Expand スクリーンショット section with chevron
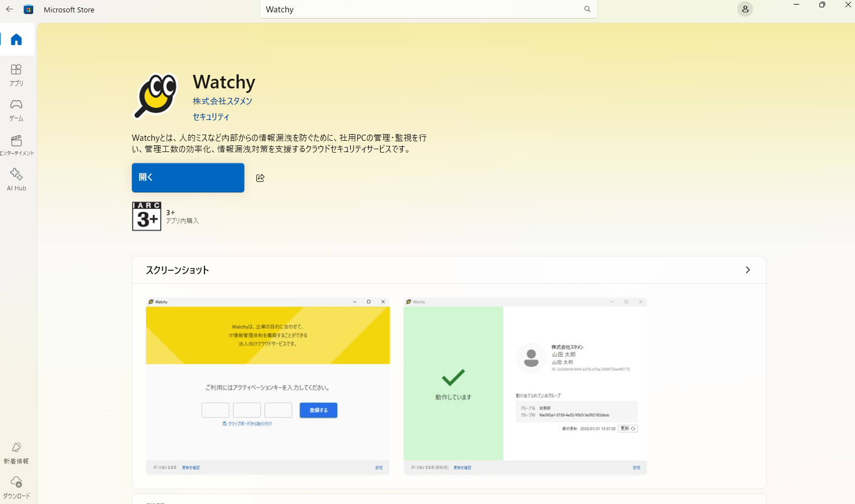The width and height of the screenshot is (855, 504). point(748,270)
